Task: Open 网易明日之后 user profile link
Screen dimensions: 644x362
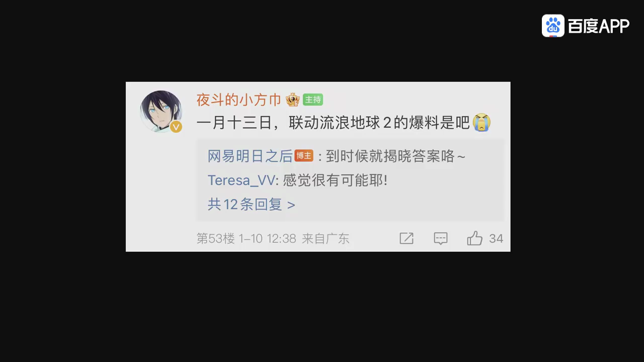Action: (x=250, y=156)
